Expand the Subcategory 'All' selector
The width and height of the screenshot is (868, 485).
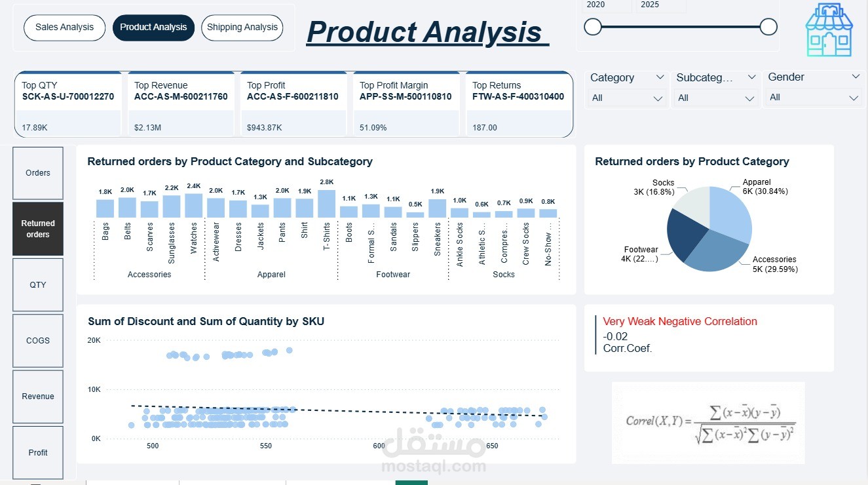[715, 97]
